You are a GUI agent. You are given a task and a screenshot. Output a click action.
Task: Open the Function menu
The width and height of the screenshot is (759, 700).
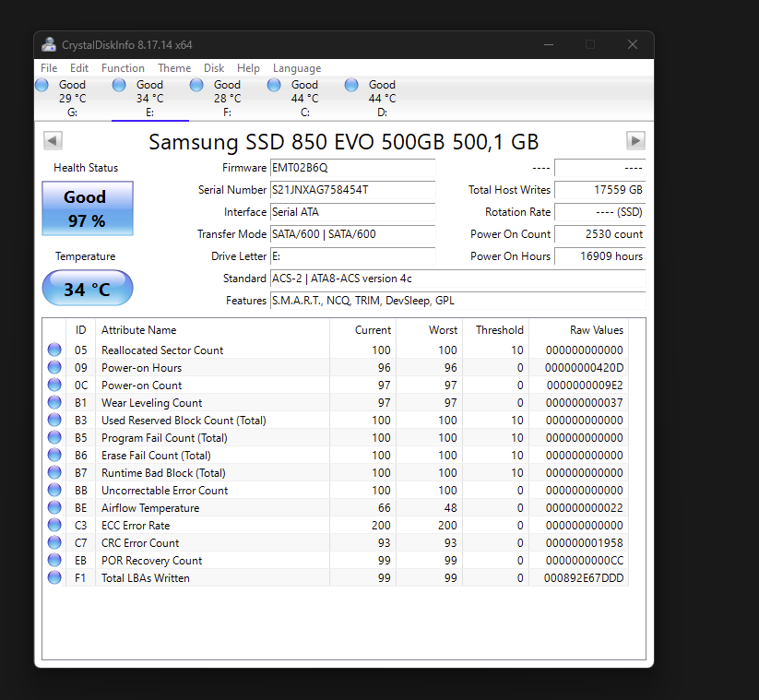[x=123, y=68]
